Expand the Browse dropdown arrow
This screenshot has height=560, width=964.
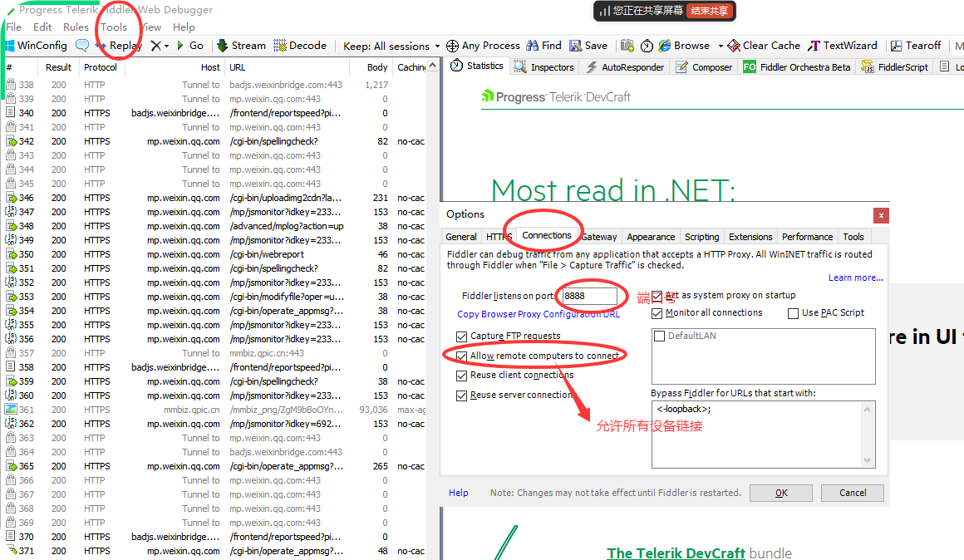[721, 46]
